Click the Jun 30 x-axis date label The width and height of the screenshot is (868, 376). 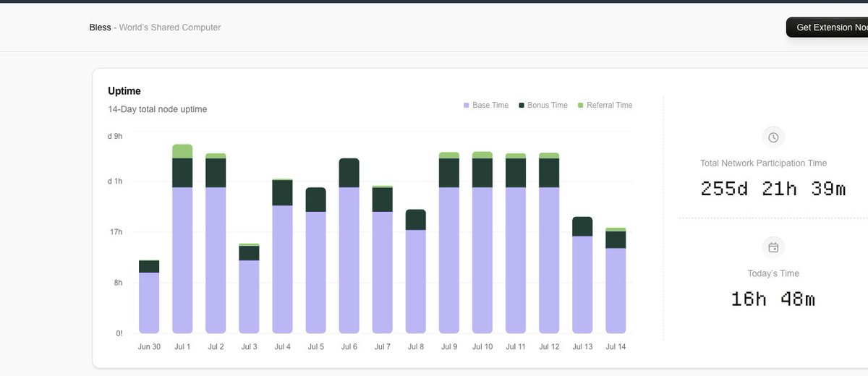[x=149, y=347]
